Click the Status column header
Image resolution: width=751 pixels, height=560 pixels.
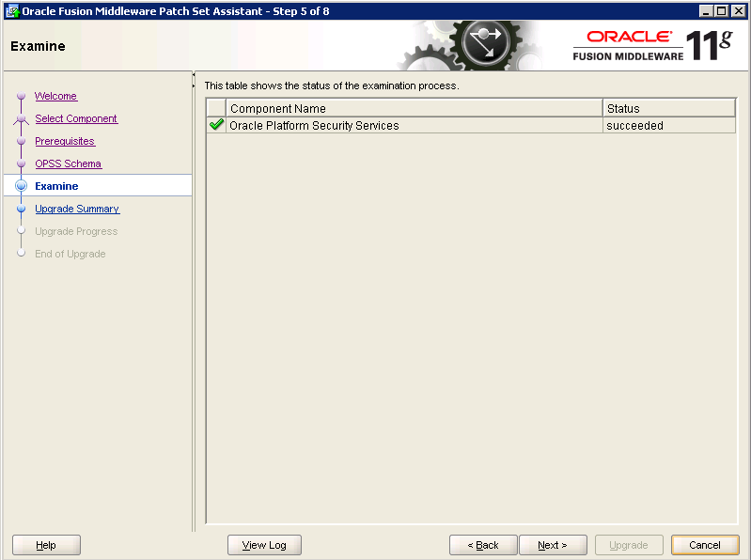coord(669,109)
